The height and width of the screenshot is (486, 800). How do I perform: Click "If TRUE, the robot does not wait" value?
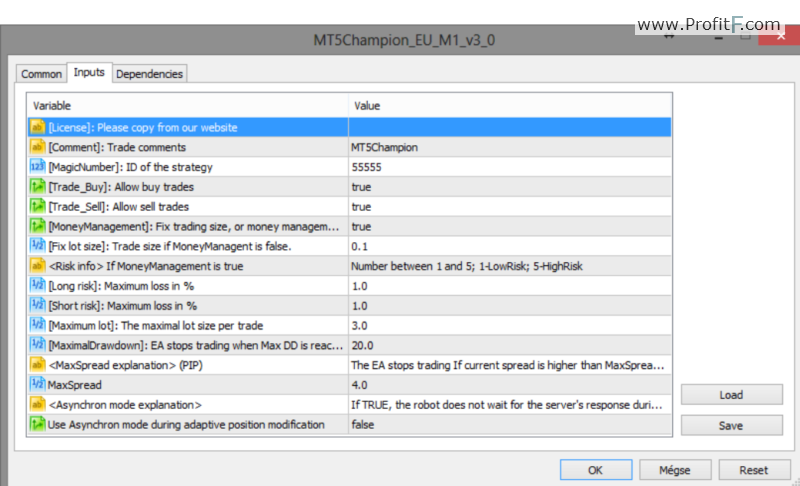pos(507,405)
